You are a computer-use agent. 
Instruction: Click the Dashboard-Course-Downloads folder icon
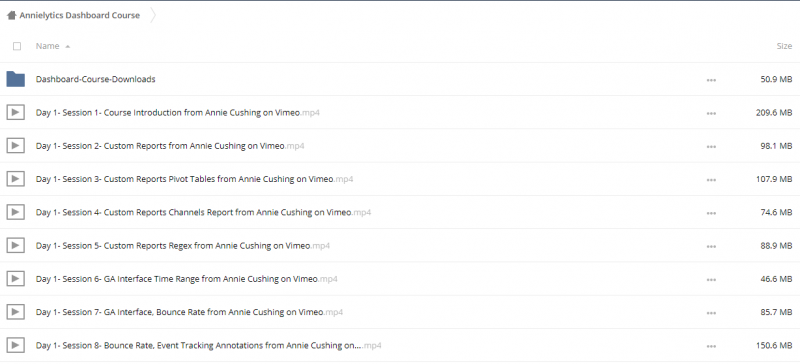click(x=16, y=79)
